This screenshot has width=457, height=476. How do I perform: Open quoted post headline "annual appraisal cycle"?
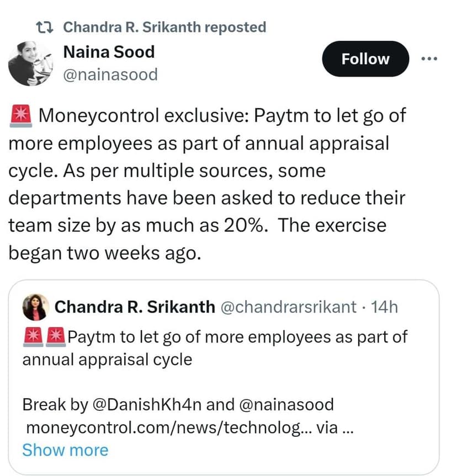pyautogui.click(x=108, y=360)
